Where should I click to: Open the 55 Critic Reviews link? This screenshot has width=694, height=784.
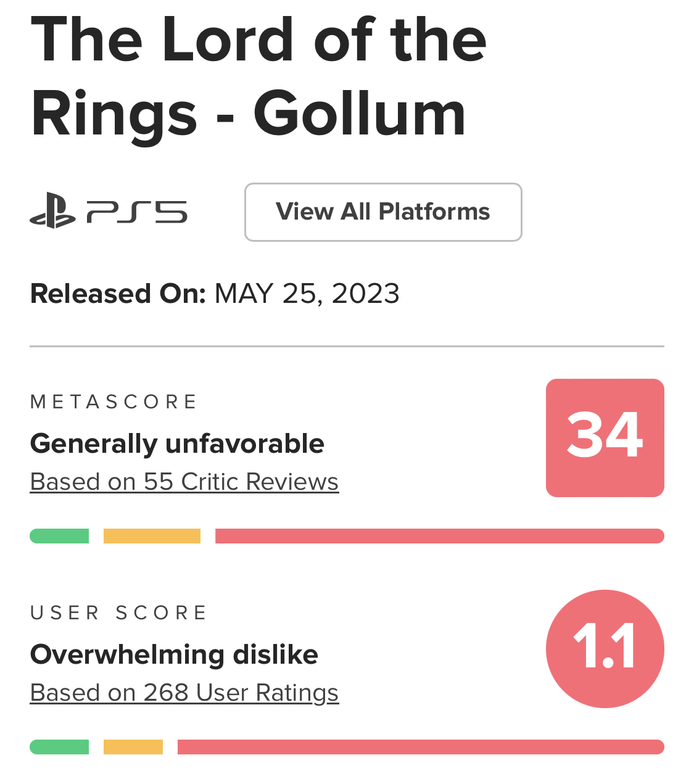[x=184, y=482]
